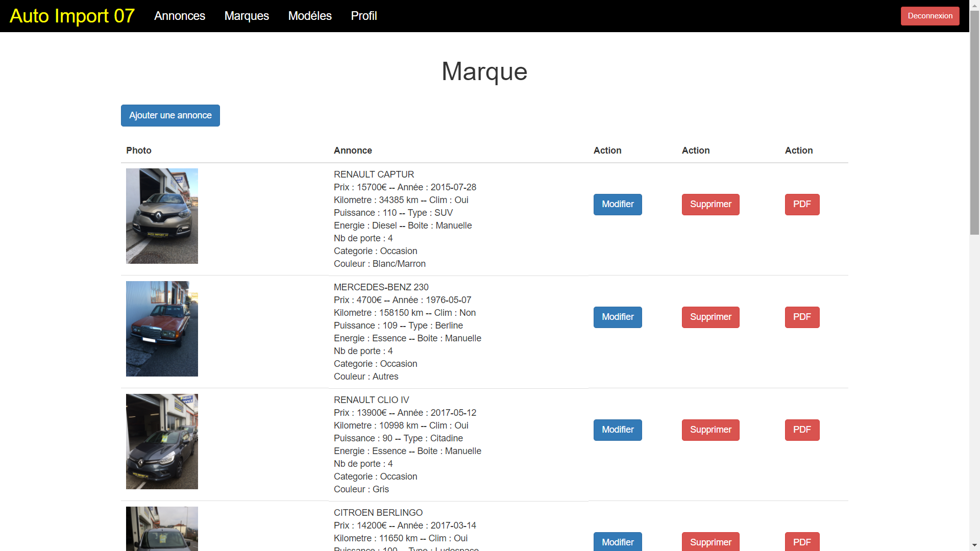
Task: Click Ajouter une annonce button
Action: (x=170, y=115)
